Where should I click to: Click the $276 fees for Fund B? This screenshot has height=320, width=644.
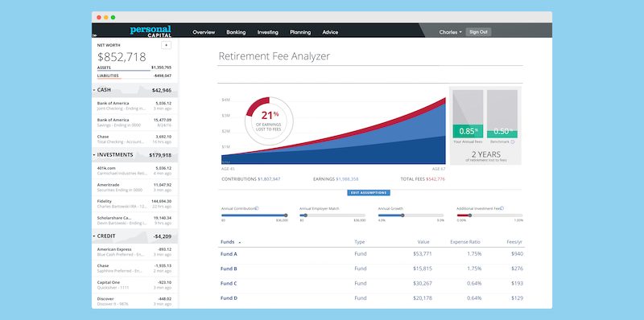coord(517,269)
